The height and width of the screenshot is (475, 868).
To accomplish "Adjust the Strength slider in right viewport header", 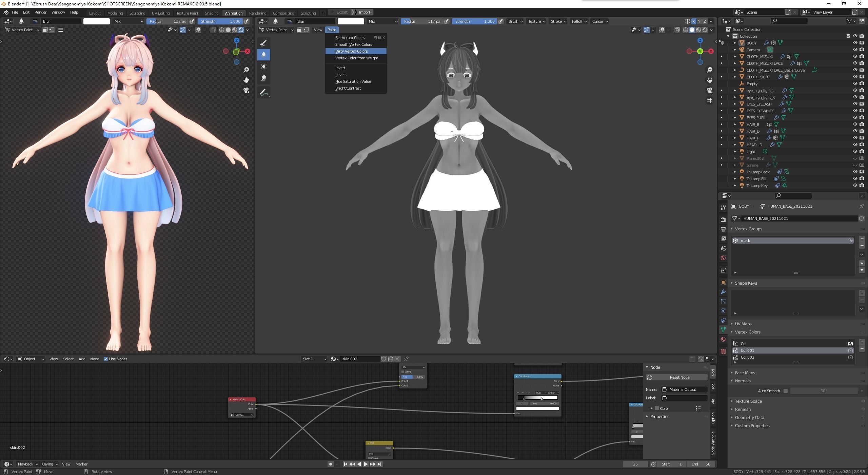I will [474, 21].
